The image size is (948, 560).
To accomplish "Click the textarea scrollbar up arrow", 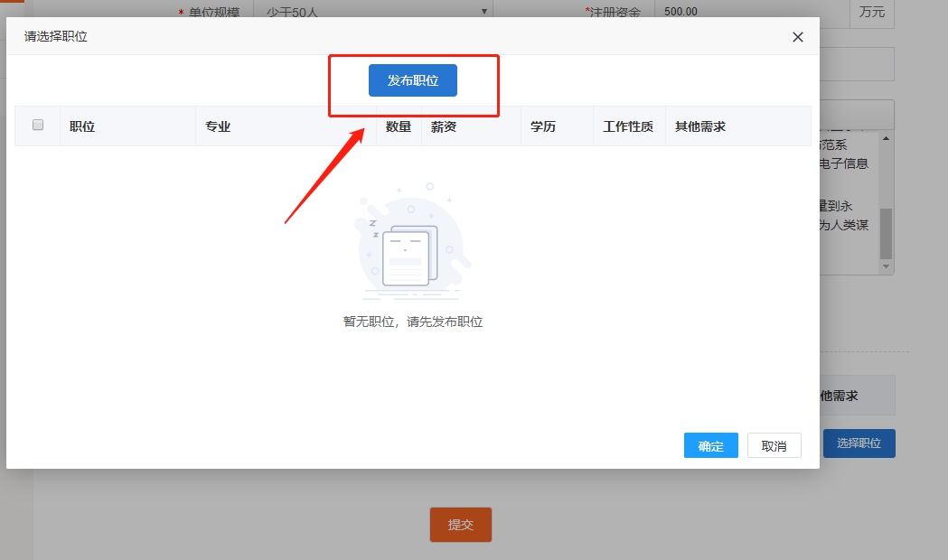I will click(886, 138).
